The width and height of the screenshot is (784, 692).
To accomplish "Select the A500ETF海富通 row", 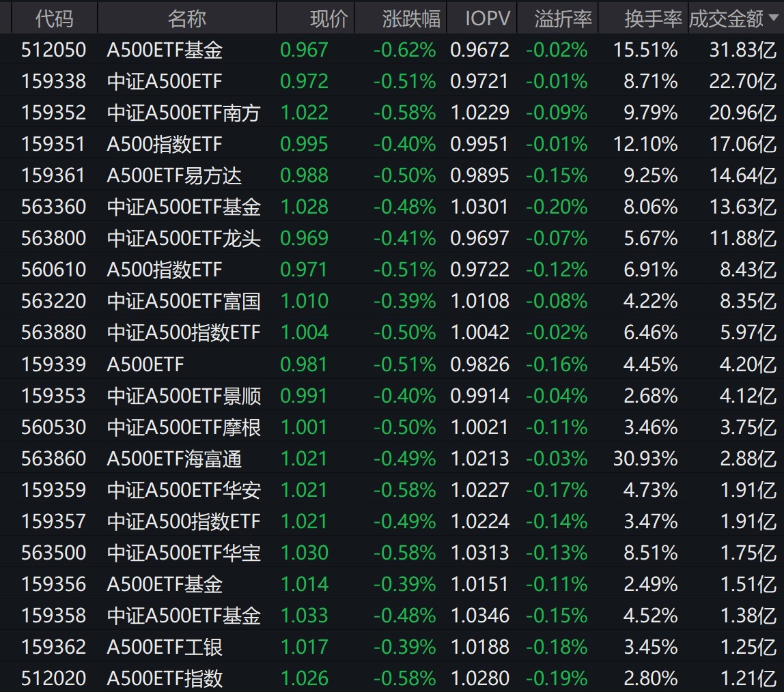I will pyautogui.click(x=174, y=459).
